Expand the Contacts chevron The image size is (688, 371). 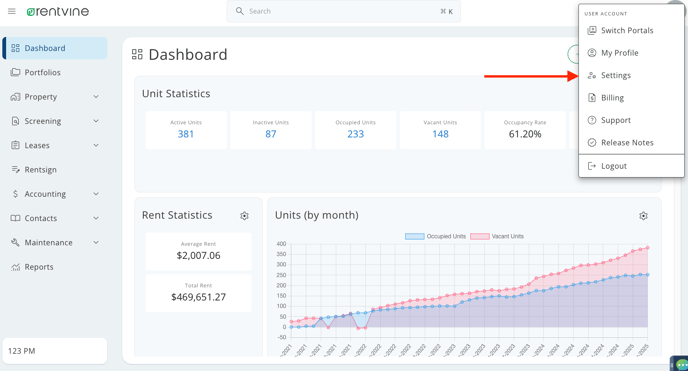pos(96,218)
